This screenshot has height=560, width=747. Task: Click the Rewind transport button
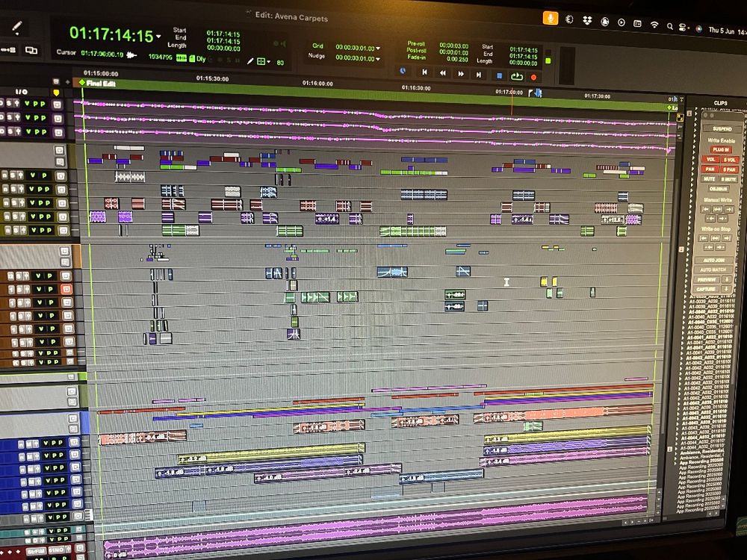(442, 73)
